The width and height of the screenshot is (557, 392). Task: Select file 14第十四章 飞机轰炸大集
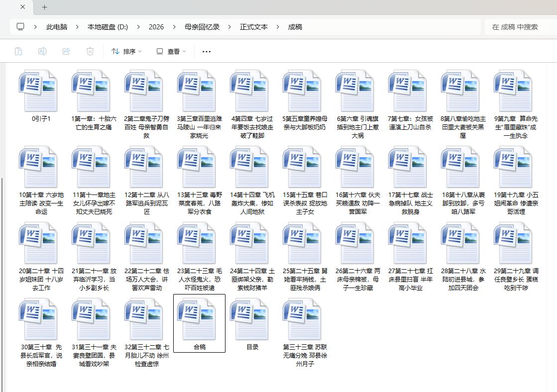click(252, 181)
